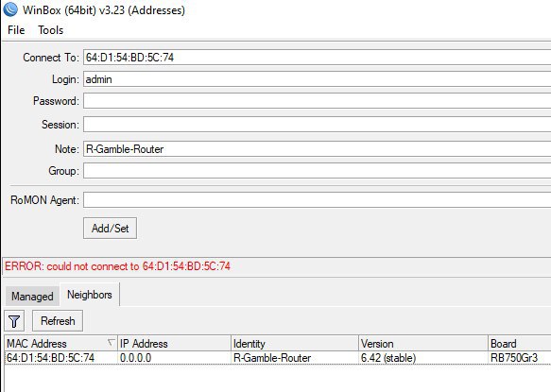Select MAC 64:D1:54:BD:5C:74 in neighbors list
551x392 pixels.
coord(51,358)
